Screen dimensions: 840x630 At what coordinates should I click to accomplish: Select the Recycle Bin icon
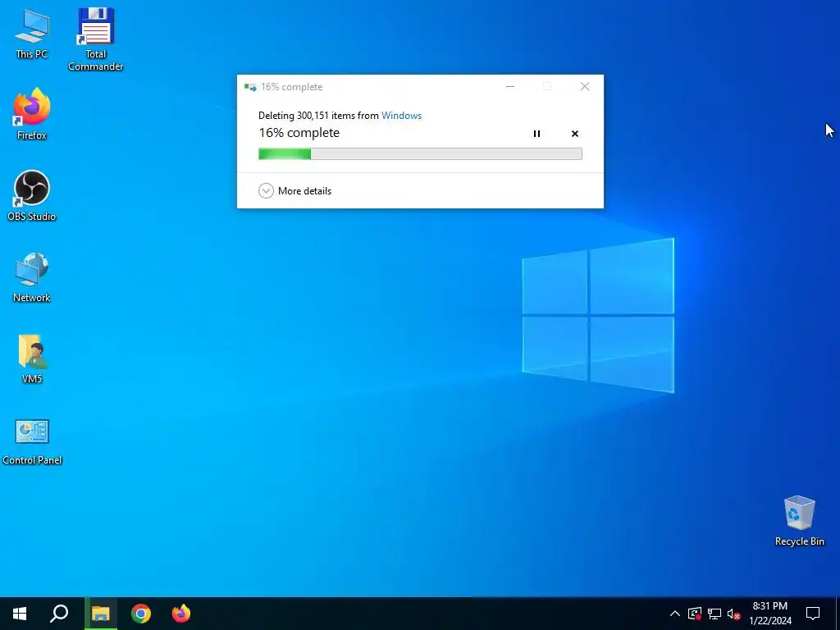(799, 521)
